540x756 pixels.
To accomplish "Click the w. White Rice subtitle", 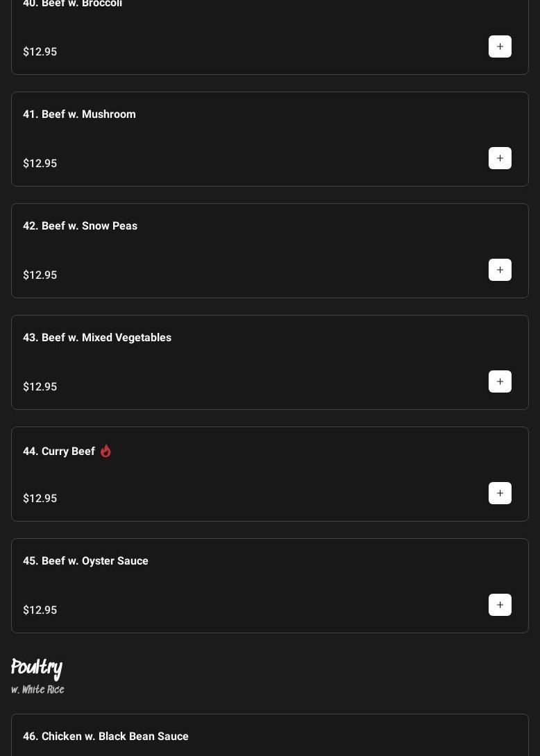I will pos(38,689).
